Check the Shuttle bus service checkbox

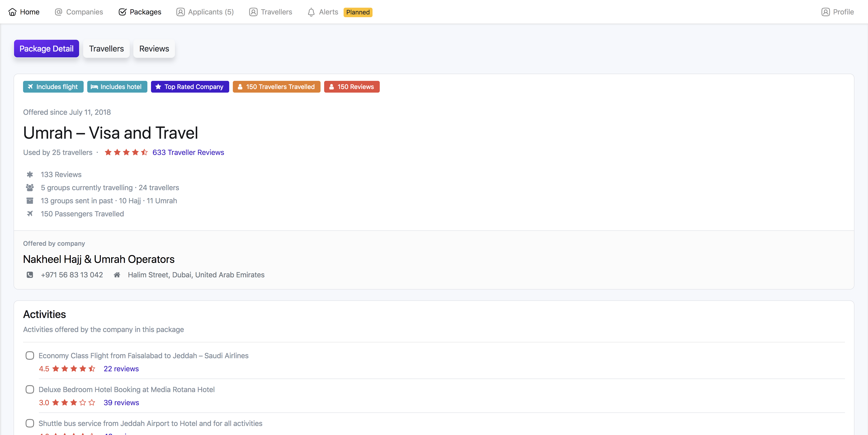30,423
